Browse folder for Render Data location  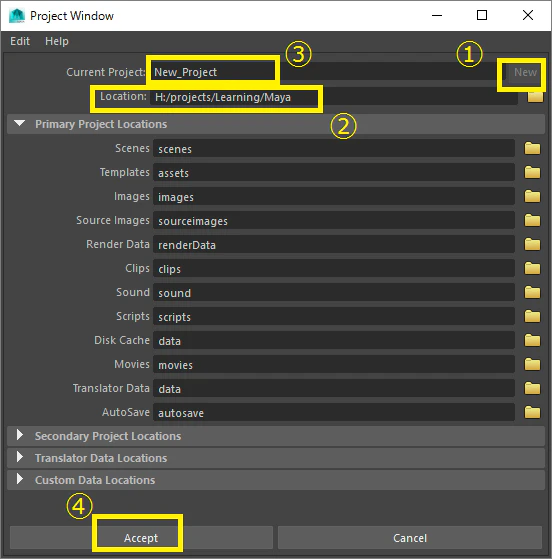pos(532,244)
